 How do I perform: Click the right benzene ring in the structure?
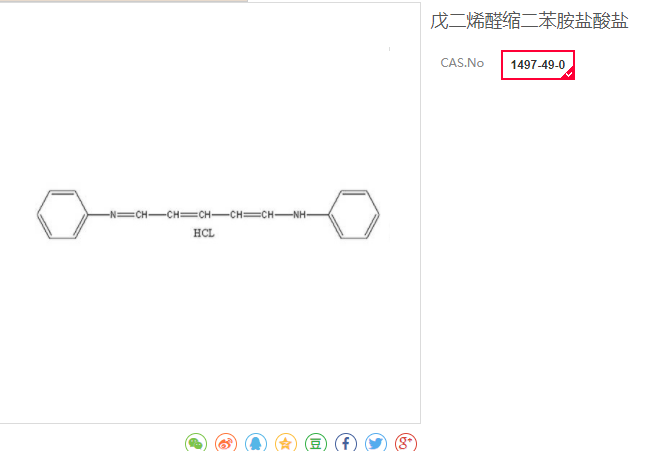point(354,215)
